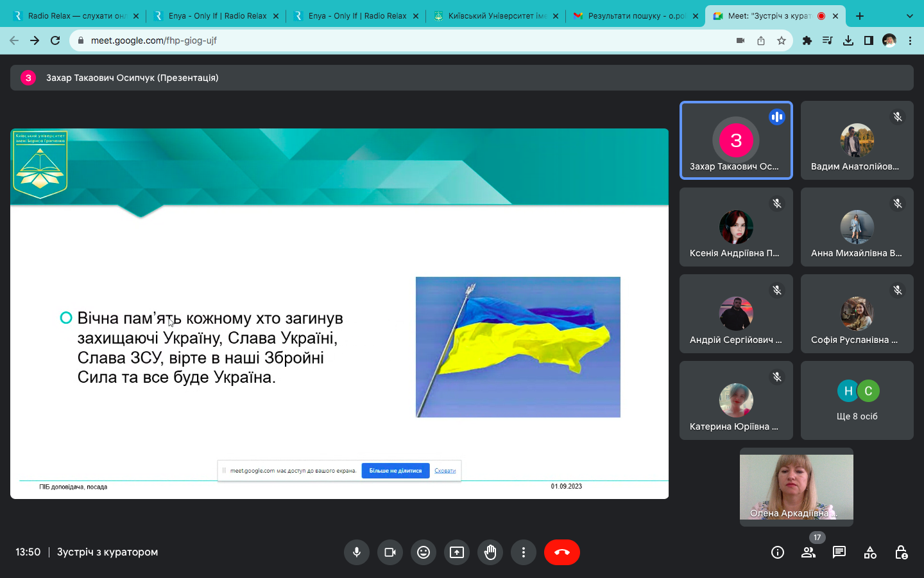The height and width of the screenshot is (578, 924).
Task: Expand the 'Ще 8 осіб' participants tile
Action: pos(857,400)
